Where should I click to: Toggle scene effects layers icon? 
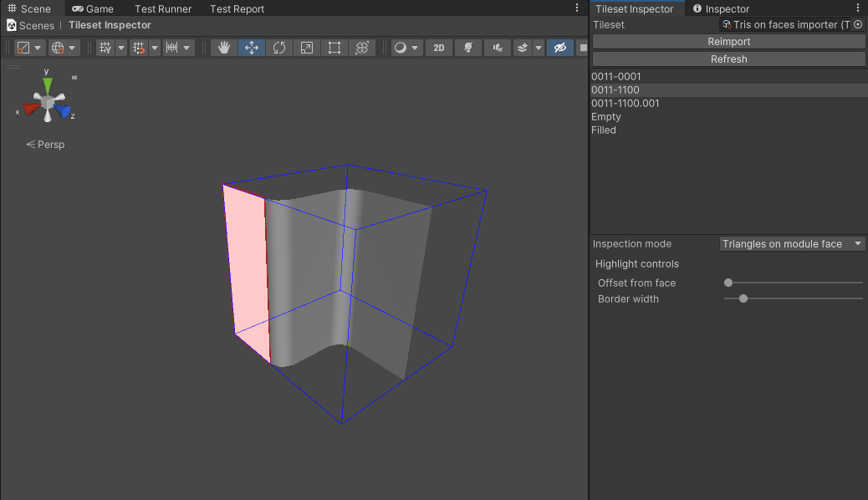tap(522, 48)
